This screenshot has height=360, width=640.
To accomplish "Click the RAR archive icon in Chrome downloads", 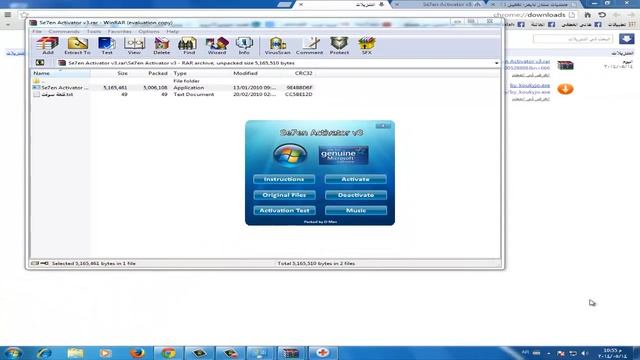I will 565,65.
